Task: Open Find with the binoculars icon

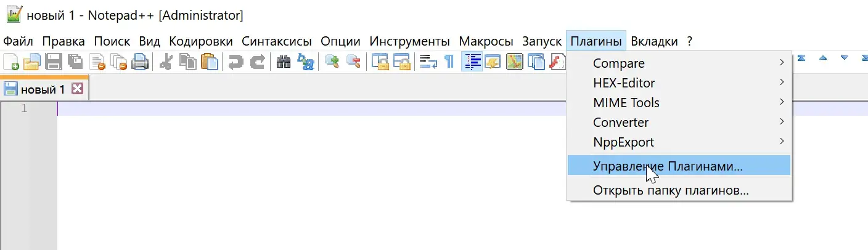Action: (284, 61)
